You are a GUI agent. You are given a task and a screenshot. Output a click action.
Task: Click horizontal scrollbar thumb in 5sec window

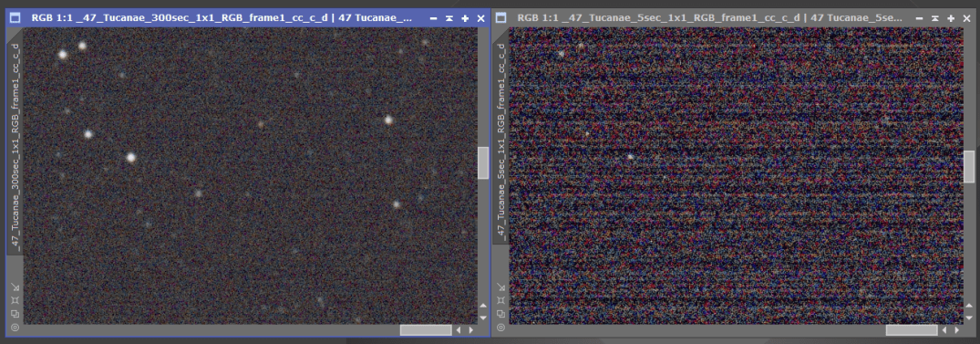(x=912, y=329)
